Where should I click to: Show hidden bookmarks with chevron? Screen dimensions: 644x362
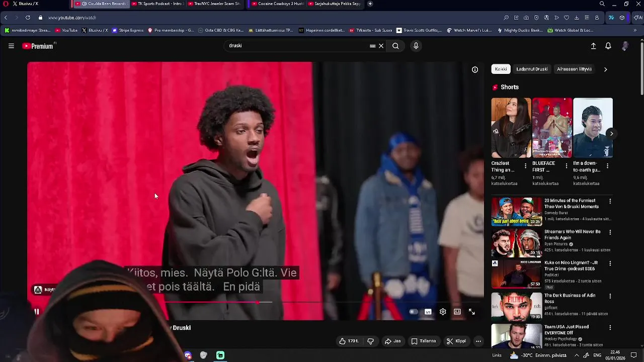pyautogui.click(x=635, y=30)
